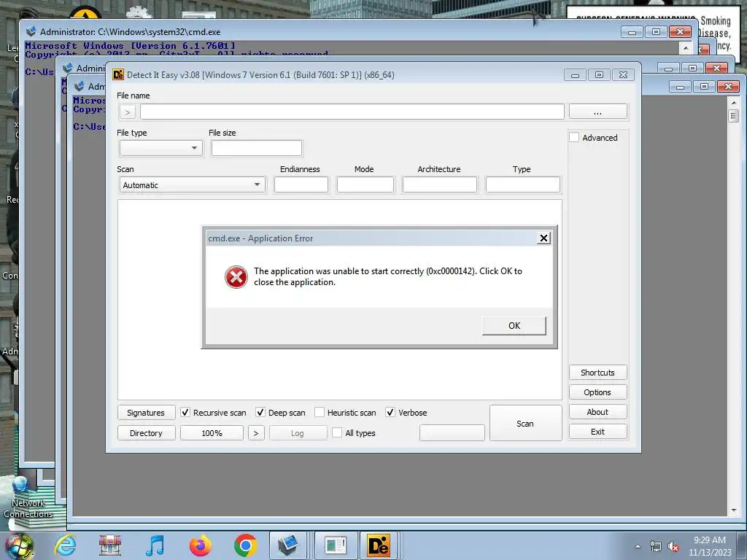Enable Heuristic scan checkbox
Image resolution: width=747 pixels, height=560 pixels.
coord(320,413)
